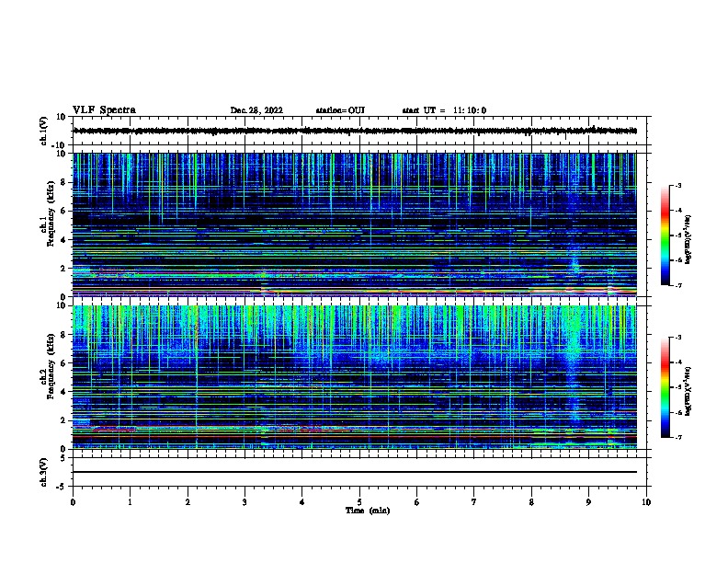This screenshot has width=728, height=563.
Task: Click ch.2 "Frequency (kHz)" axis label
Action: pos(51,366)
